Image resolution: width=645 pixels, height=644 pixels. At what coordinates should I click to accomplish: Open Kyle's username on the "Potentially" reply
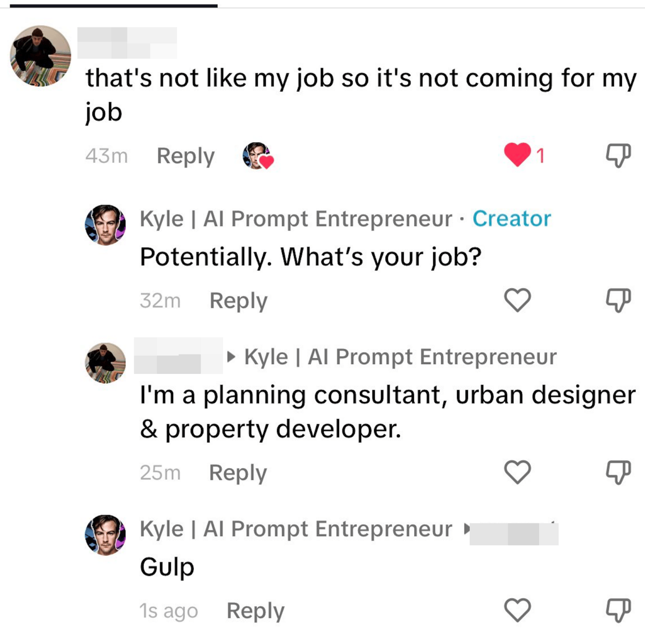coord(296,219)
